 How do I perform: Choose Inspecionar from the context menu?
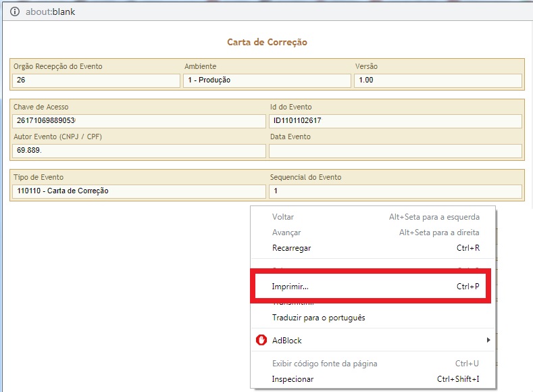point(293,379)
